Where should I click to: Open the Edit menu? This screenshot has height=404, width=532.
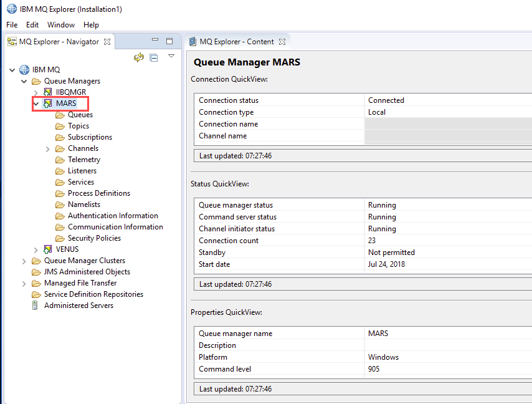click(32, 25)
